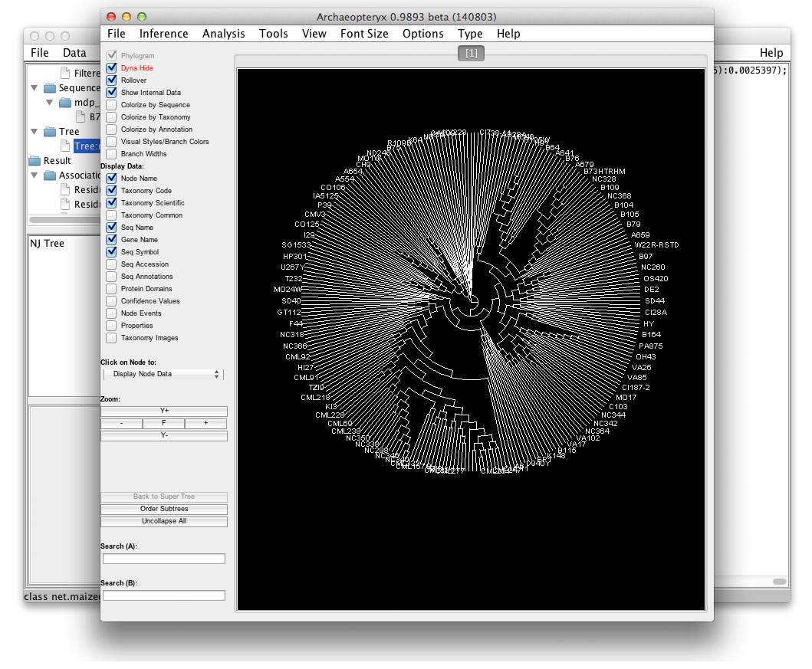This screenshot has height=669, width=812.
Task: Uncheck Taxonomy Scientific option
Action: point(111,203)
